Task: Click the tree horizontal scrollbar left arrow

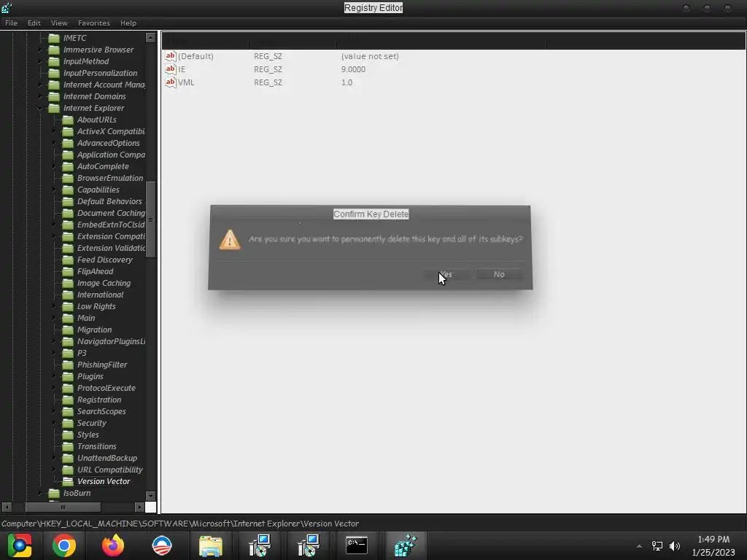Action: pos(7,507)
